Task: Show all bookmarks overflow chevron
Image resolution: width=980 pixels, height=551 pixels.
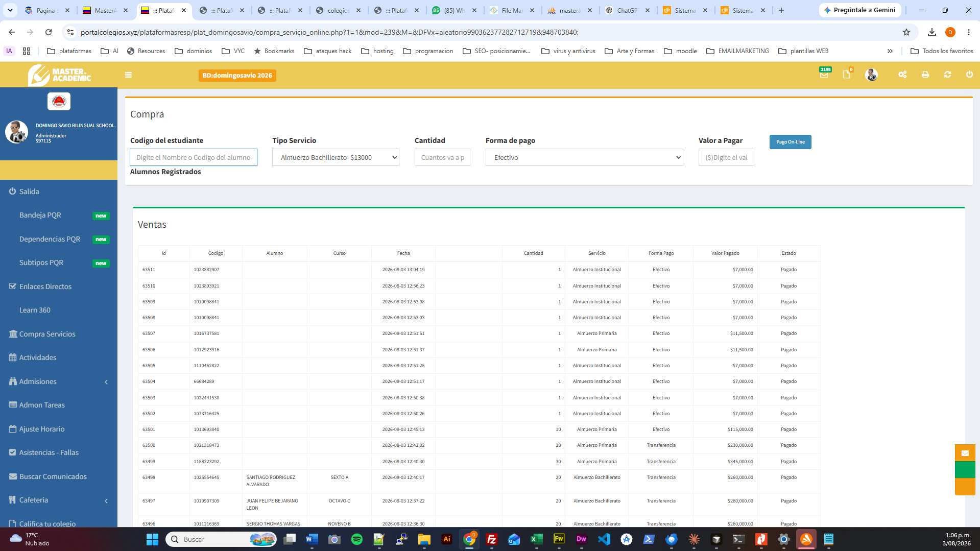Action: tap(890, 51)
